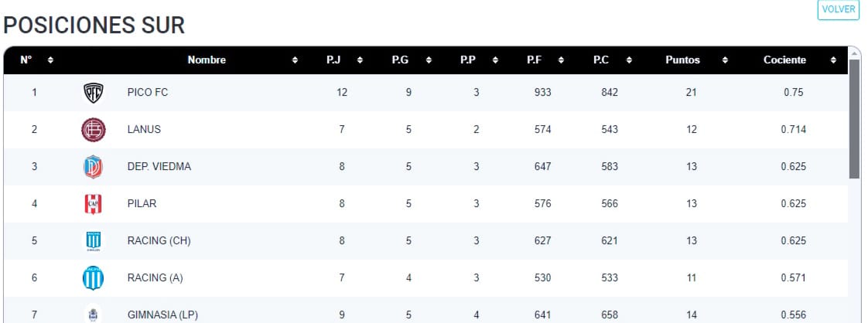Screen dimensions: 868x323
Task: Click the Gimnasia (LP) team badge
Action: click(x=93, y=314)
